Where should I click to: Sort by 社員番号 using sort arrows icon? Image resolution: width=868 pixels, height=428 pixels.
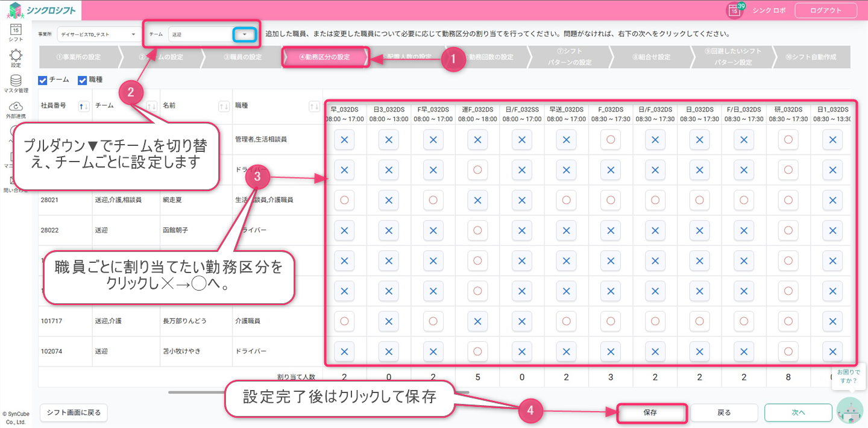(84, 107)
